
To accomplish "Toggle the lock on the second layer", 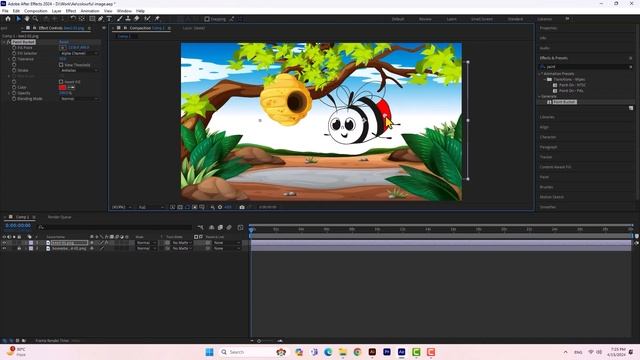I will (x=19, y=248).
